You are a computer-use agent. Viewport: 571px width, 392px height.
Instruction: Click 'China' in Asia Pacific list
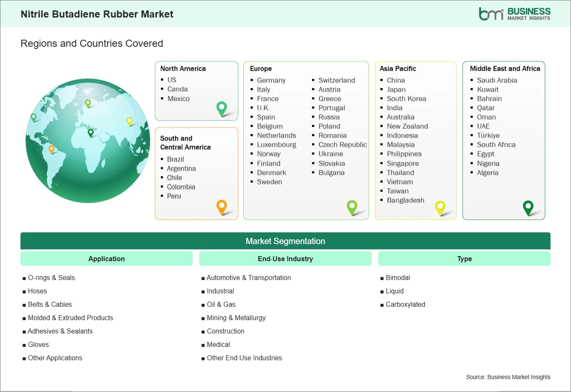point(396,80)
